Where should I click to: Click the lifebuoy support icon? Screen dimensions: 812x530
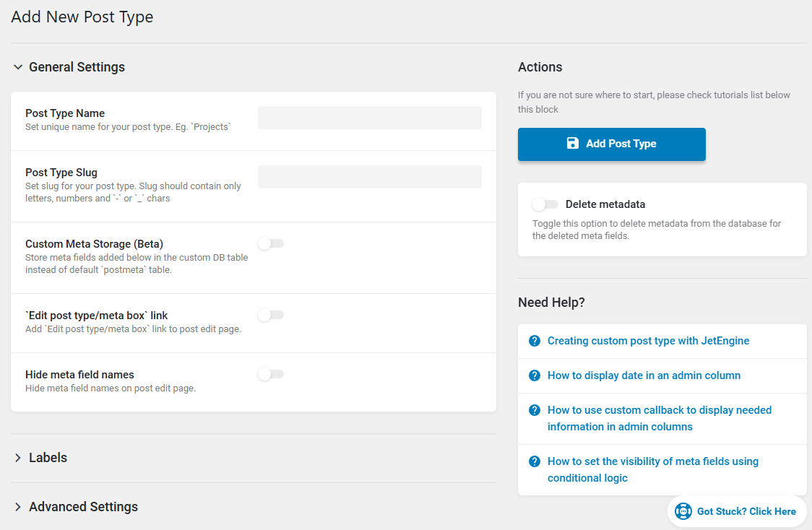tap(683, 511)
